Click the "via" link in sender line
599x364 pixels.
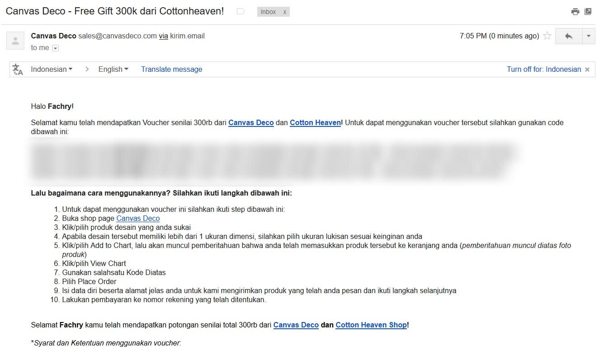click(163, 36)
